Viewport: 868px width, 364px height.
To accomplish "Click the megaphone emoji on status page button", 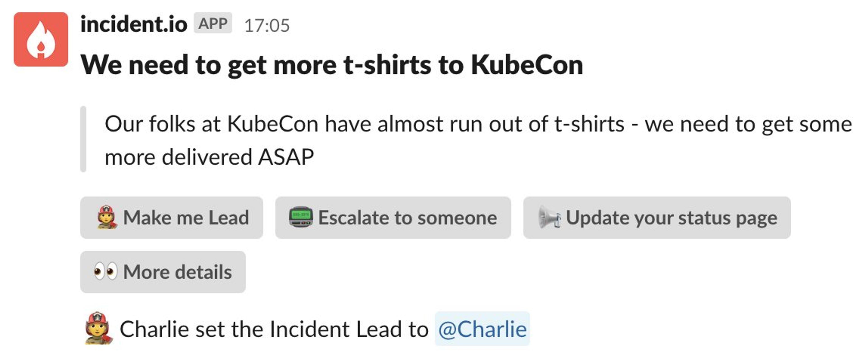I will 549,217.
